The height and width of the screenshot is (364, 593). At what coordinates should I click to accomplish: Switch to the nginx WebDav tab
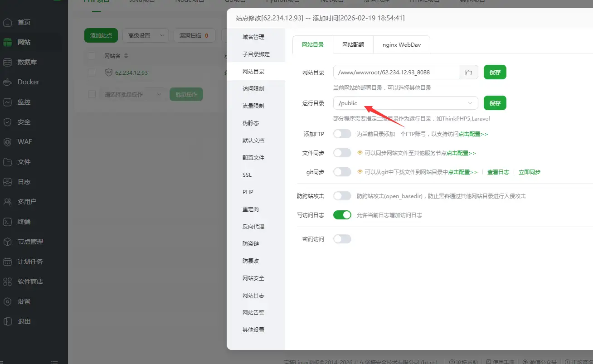[401, 44]
